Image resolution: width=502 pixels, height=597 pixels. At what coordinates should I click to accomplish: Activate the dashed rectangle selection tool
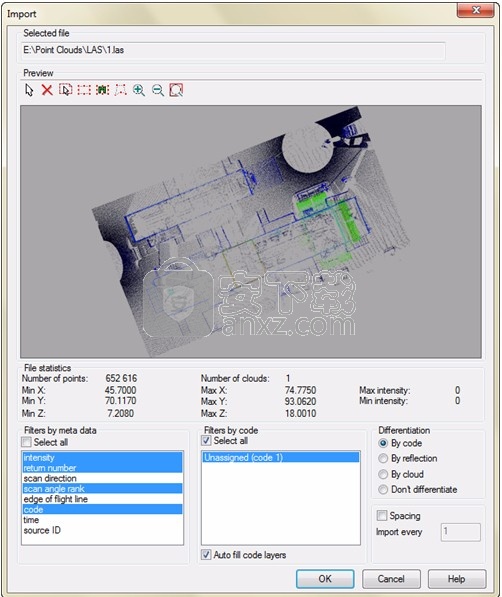pos(84,90)
